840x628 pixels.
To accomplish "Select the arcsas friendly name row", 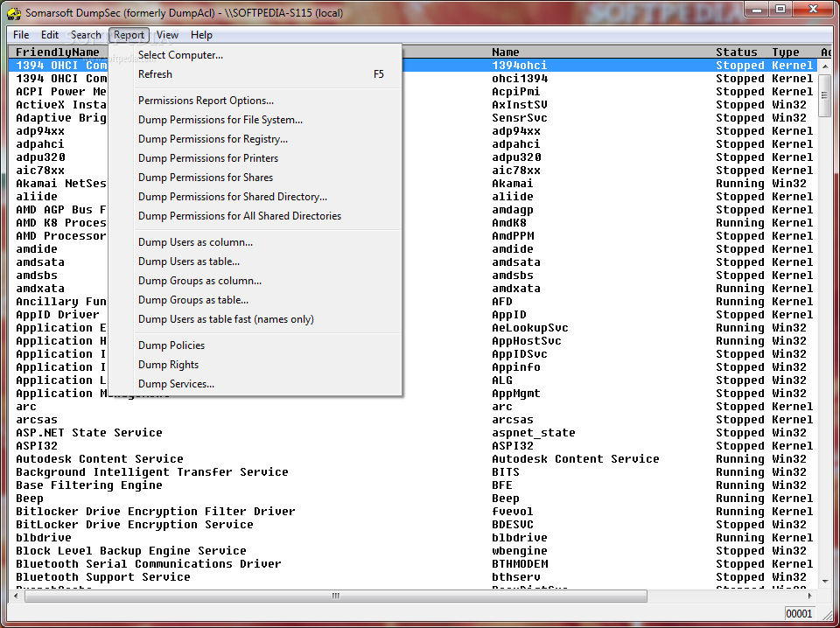I will (x=412, y=420).
